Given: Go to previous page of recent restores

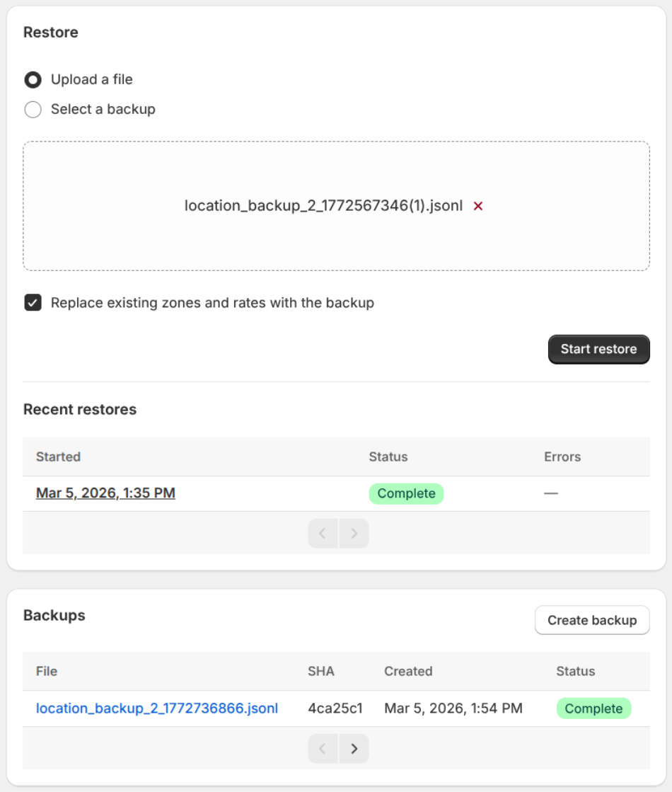Looking at the screenshot, I should [x=323, y=533].
